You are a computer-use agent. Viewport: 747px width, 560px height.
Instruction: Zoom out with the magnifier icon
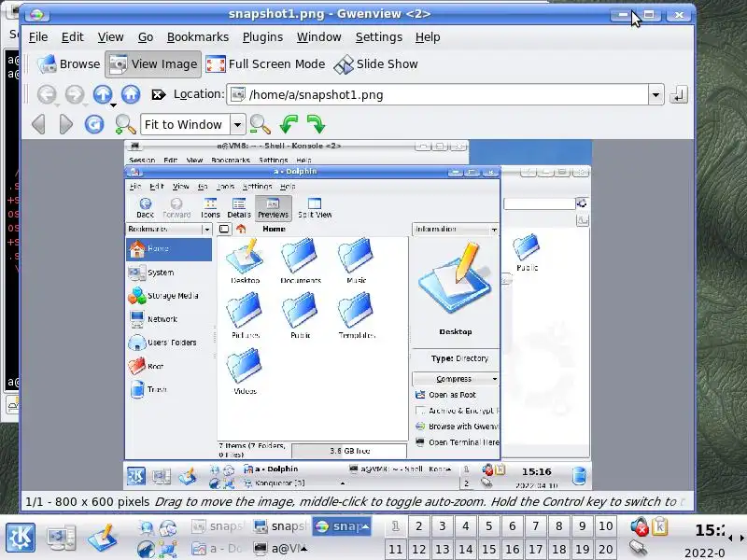click(261, 124)
